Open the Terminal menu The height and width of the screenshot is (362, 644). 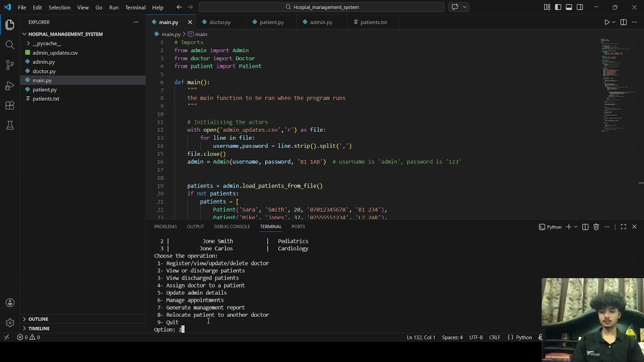tap(135, 8)
